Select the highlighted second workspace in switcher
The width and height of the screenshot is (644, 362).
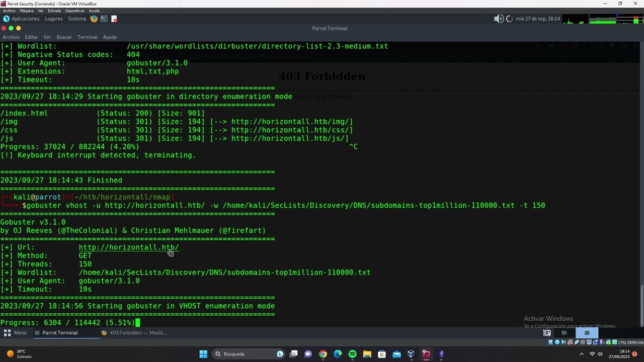click(587, 333)
